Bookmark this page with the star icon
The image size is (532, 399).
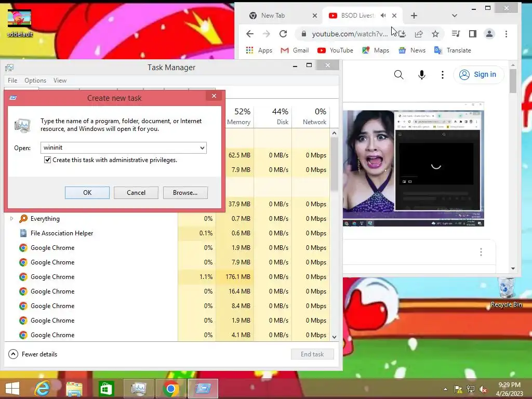(x=435, y=34)
